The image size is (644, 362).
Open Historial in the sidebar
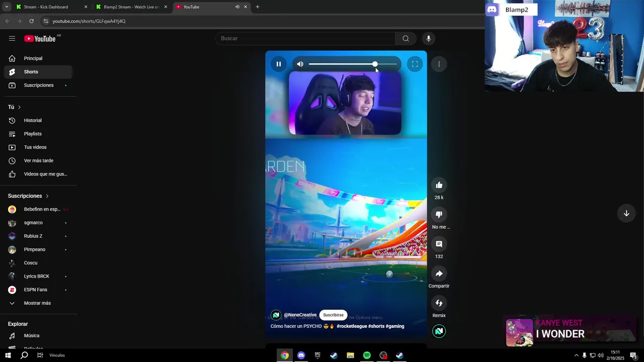point(38,121)
